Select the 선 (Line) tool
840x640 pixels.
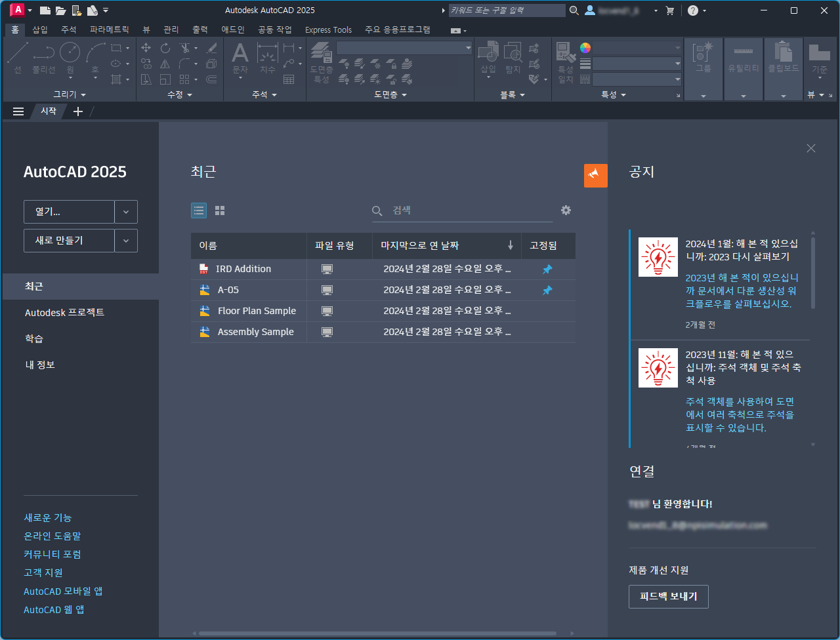click(18, 58)
